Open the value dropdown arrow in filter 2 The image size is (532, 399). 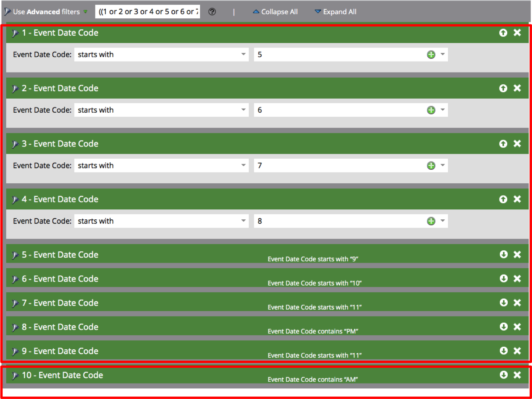[x=443, y=110]
